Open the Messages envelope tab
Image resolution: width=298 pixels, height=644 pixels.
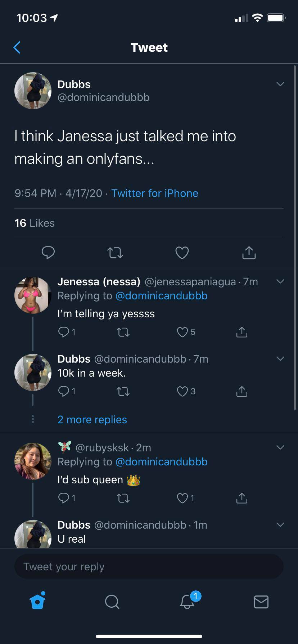[x=261, y=601]
